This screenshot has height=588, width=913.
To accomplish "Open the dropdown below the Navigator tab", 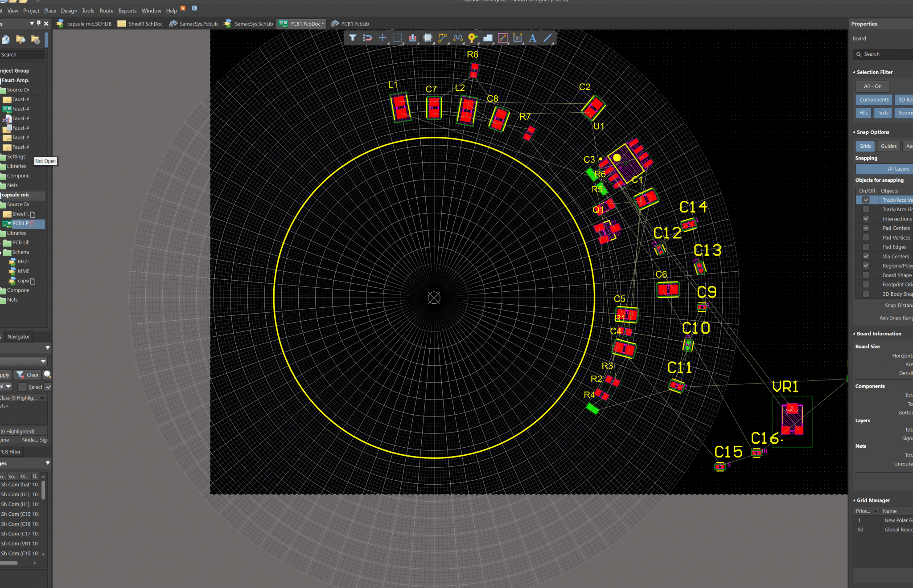I will (x=48, y=347).
